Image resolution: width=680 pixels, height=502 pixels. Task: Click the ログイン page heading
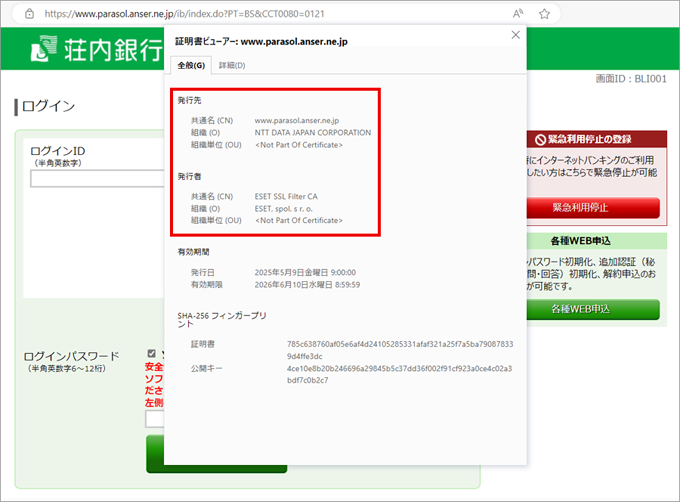pyautogui.click(x=48, y=106)
